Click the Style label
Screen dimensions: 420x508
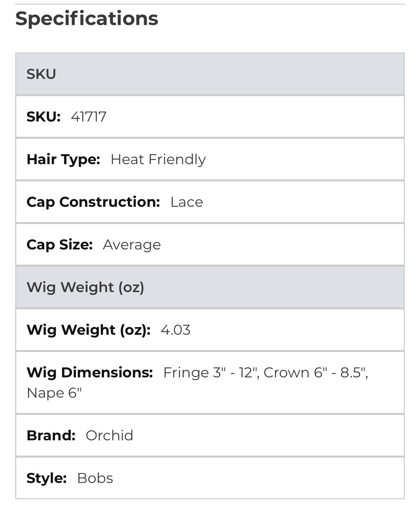tap(47, 478)
